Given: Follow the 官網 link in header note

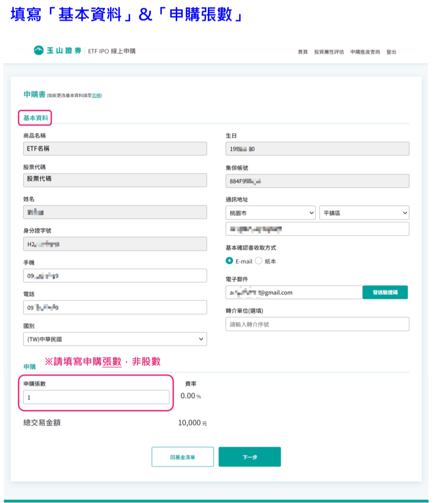Looking at the screenshot, I should pyautogui.click(x=96, y=96).
